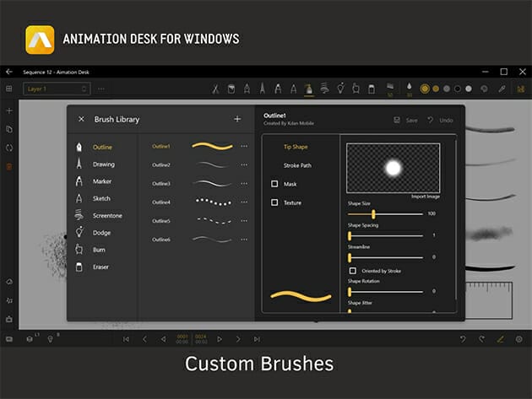Click the Shape Size slider
Viewport: 532px width, 399px height.
[385, 214]
